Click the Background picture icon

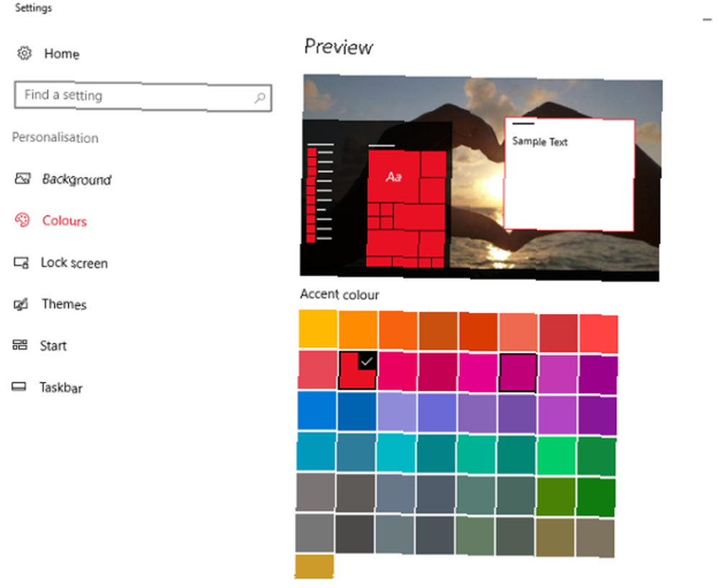[x=22, y=178]
